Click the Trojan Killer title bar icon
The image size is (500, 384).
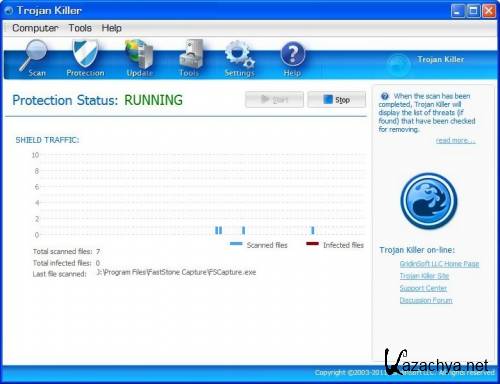(9, 11)
